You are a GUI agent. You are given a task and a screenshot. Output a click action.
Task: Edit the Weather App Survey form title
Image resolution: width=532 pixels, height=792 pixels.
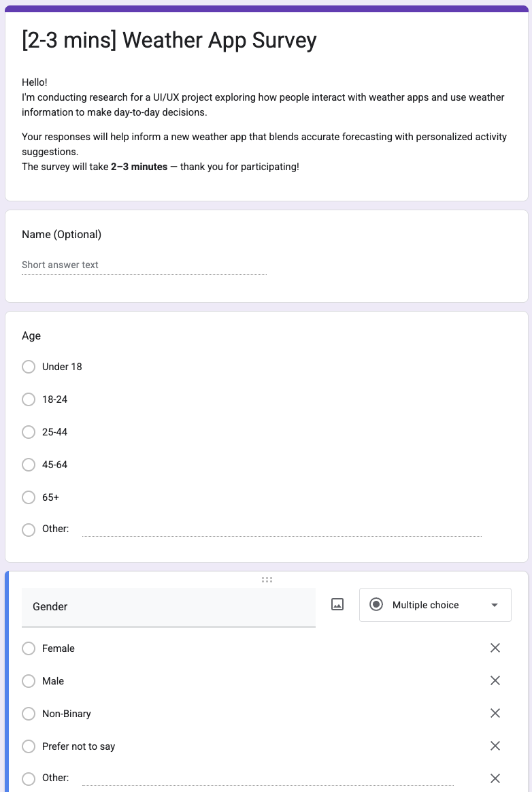(x=169, y=41)
